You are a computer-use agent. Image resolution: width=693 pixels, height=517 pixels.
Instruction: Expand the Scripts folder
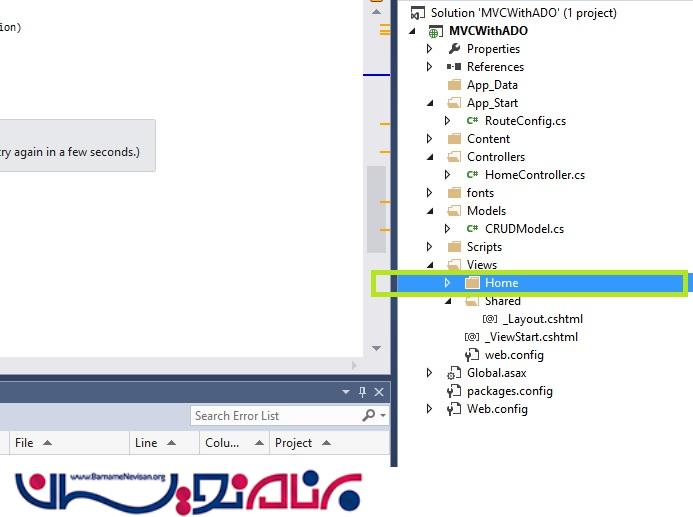tap(430, 247)
